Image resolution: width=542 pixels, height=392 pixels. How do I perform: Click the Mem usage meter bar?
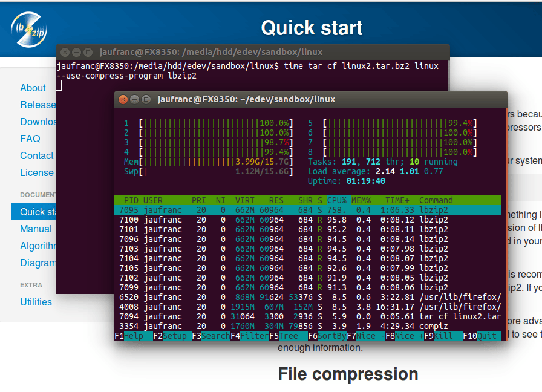point(216,162)
